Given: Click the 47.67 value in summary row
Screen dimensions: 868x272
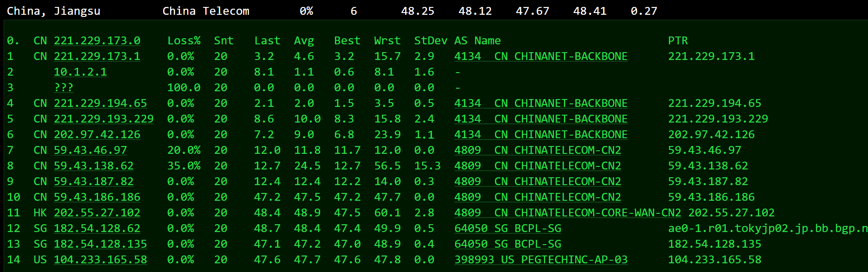Looking at the screenshot, I should pos(533,11).
